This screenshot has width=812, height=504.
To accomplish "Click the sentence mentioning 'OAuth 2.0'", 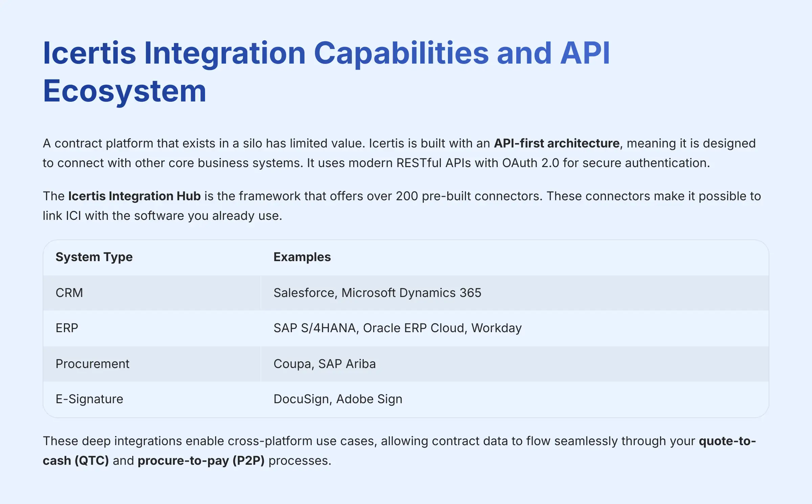I will [508, 163].
